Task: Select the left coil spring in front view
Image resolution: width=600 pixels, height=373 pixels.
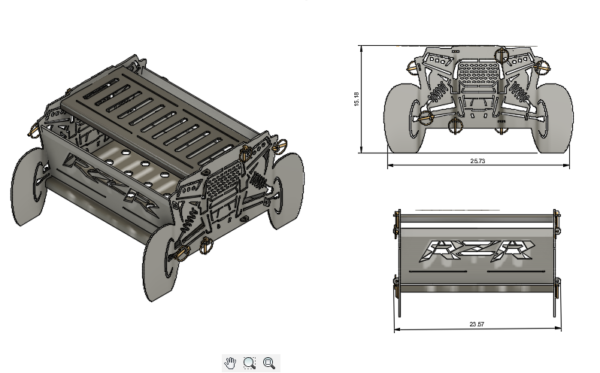Action: pyautogui.click(x=438, y=91)
